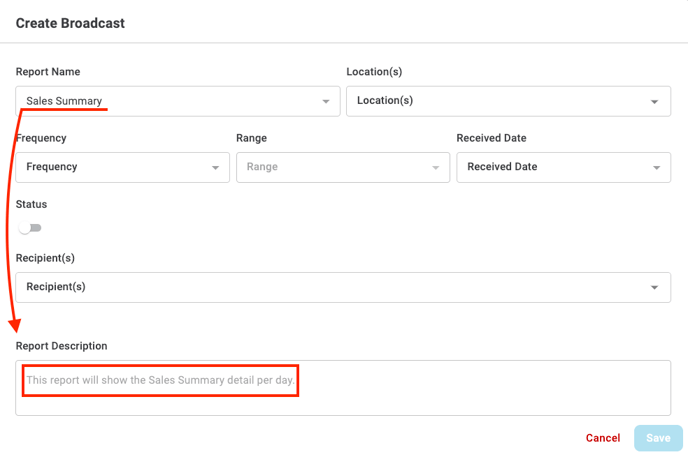
Task: Toggle the Status switch on
Action: [x=30, y=228]
